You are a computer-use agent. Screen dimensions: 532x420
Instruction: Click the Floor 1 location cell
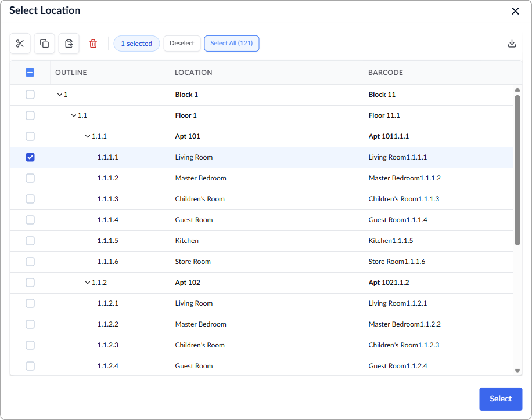click(186, 115)
